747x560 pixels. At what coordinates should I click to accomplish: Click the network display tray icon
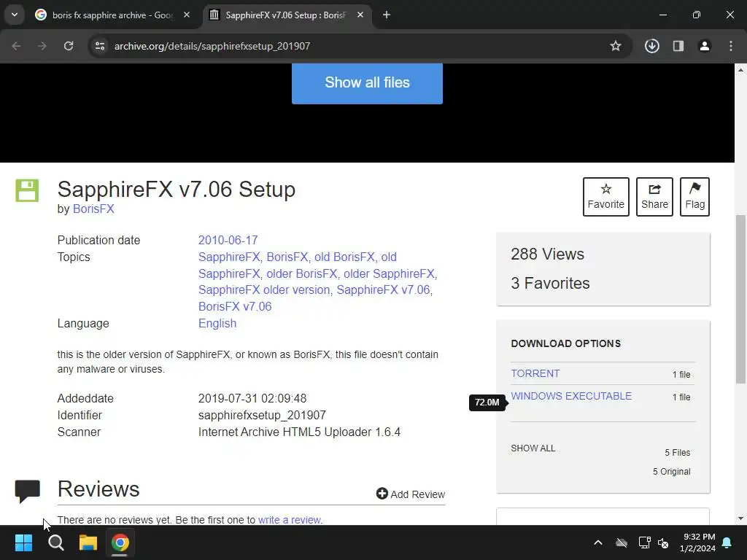(645, 542)
